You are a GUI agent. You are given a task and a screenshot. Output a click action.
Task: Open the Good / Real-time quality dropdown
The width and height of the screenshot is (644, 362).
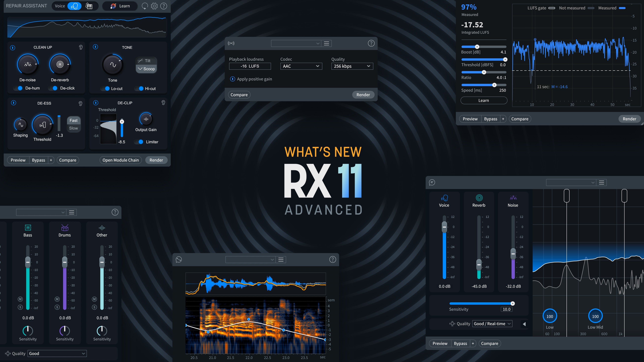492,323
